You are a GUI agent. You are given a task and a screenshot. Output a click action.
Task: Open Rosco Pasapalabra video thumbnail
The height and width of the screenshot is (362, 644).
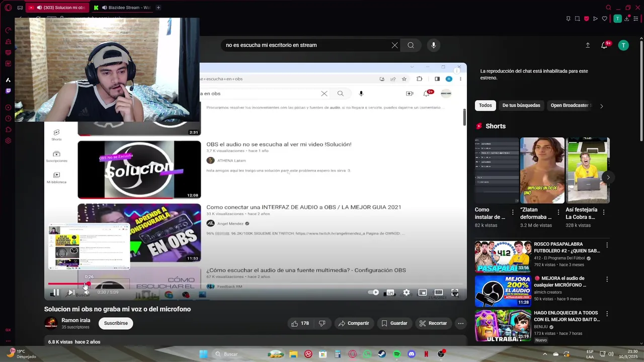(503, 256)
